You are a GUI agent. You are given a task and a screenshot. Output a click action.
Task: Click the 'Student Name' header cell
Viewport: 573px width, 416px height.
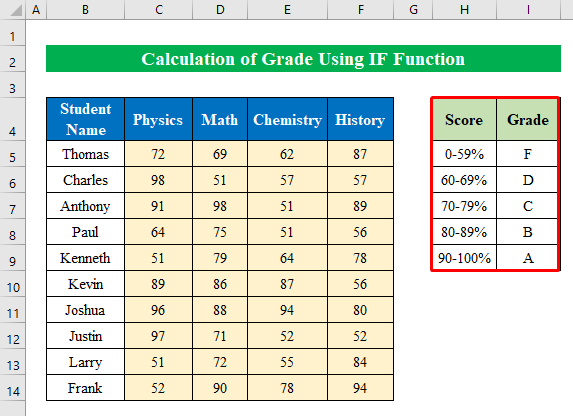coord(86,119)
